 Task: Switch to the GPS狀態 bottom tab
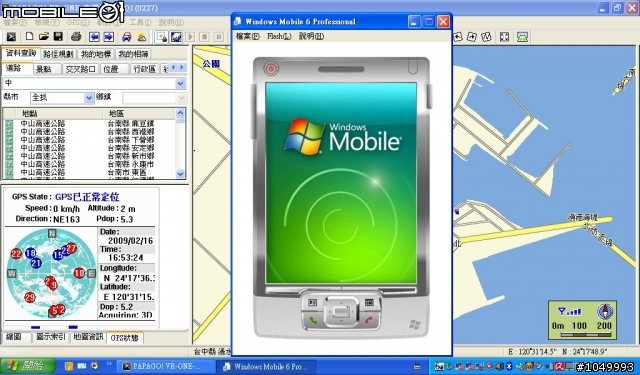(x=124, y=338)
